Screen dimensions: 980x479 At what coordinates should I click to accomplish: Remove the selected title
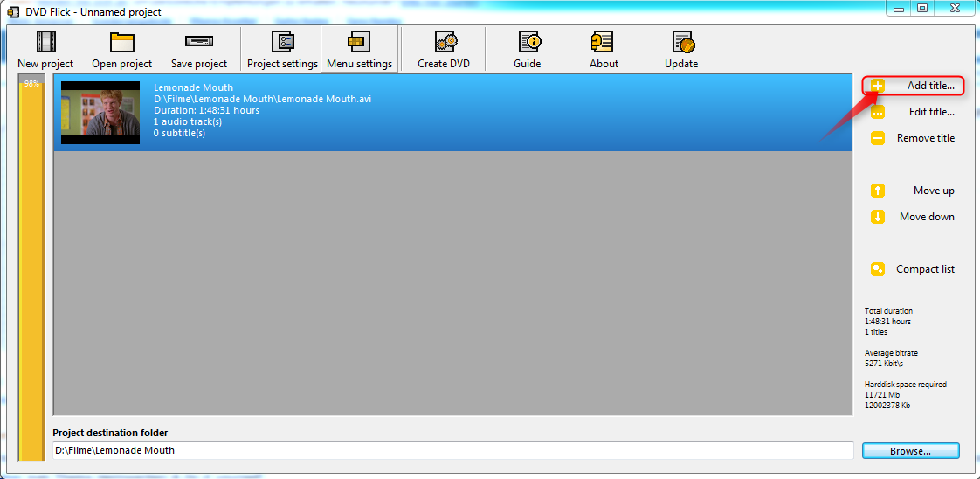click(914, 138)
